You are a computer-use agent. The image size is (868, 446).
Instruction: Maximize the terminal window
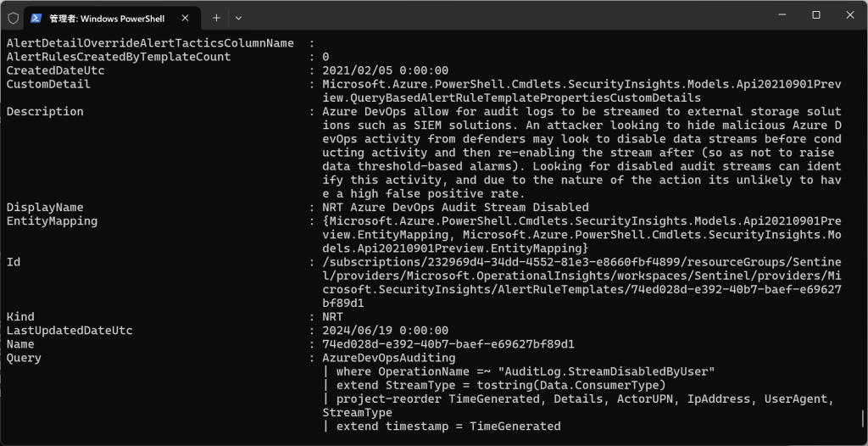click(x=816, y=15)
